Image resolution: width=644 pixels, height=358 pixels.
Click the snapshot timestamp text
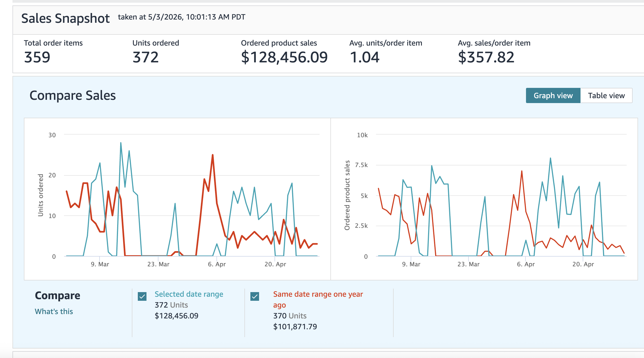[181, 17]
